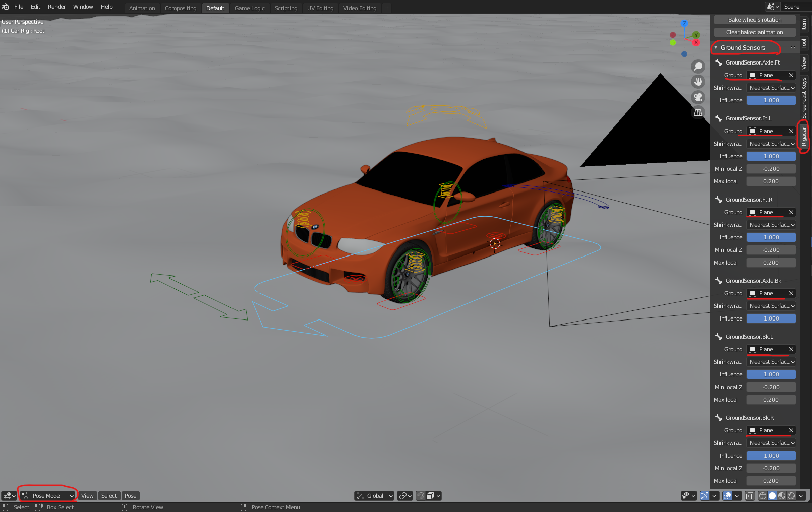Switch to material preview shading

tap(782, 496)
